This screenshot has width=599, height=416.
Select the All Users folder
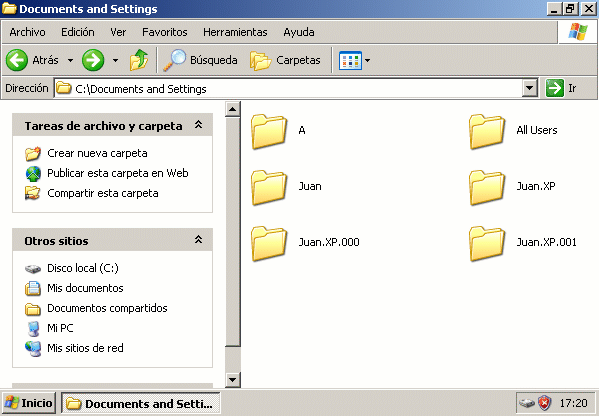tap(487, 131)
